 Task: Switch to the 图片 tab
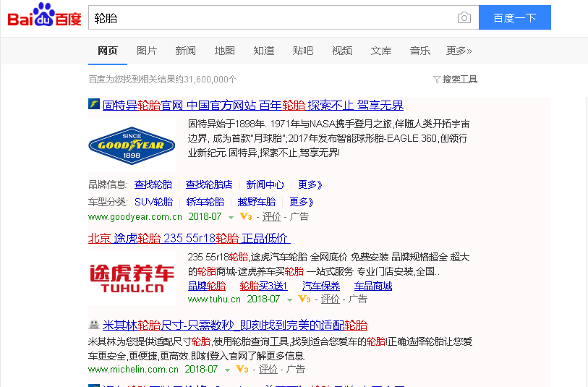(x=147, y=51)
